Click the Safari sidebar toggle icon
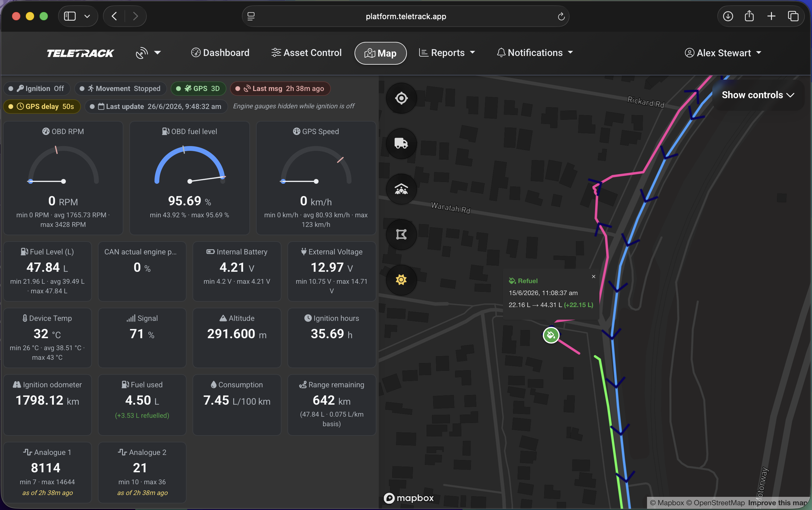The height and width of the screenshot is (510, 812). point(70,16)
